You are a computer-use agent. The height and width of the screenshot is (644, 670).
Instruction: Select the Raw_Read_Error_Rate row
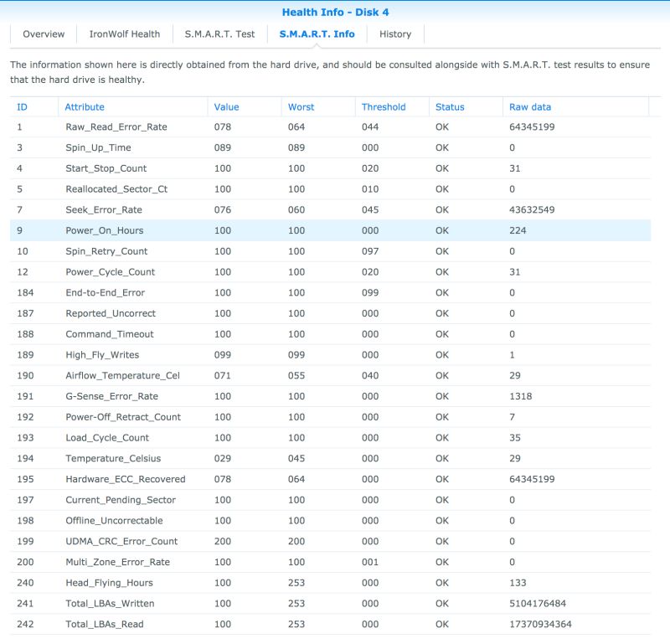coord(330,127)
